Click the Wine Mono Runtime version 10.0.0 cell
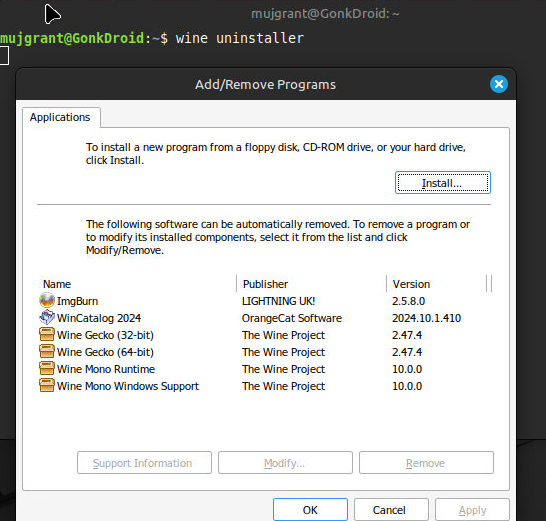The width and height of the screenshot is (546, 521). tap(407, 369)
